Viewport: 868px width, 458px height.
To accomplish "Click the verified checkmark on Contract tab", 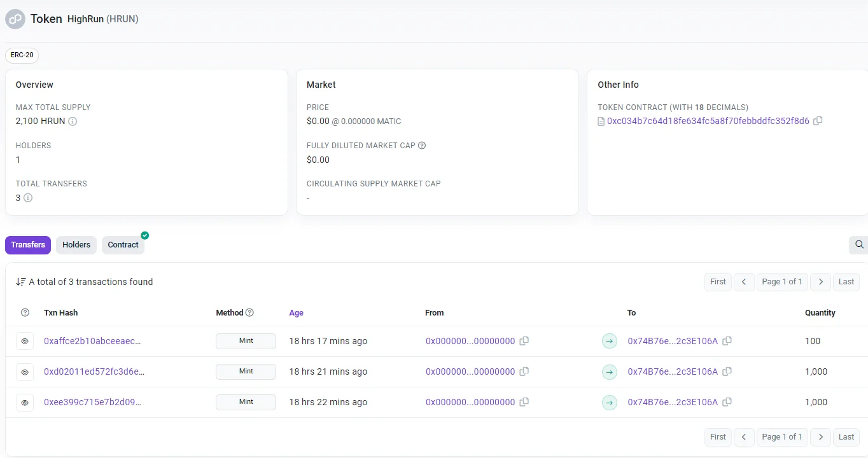I will tap(145, 235).
